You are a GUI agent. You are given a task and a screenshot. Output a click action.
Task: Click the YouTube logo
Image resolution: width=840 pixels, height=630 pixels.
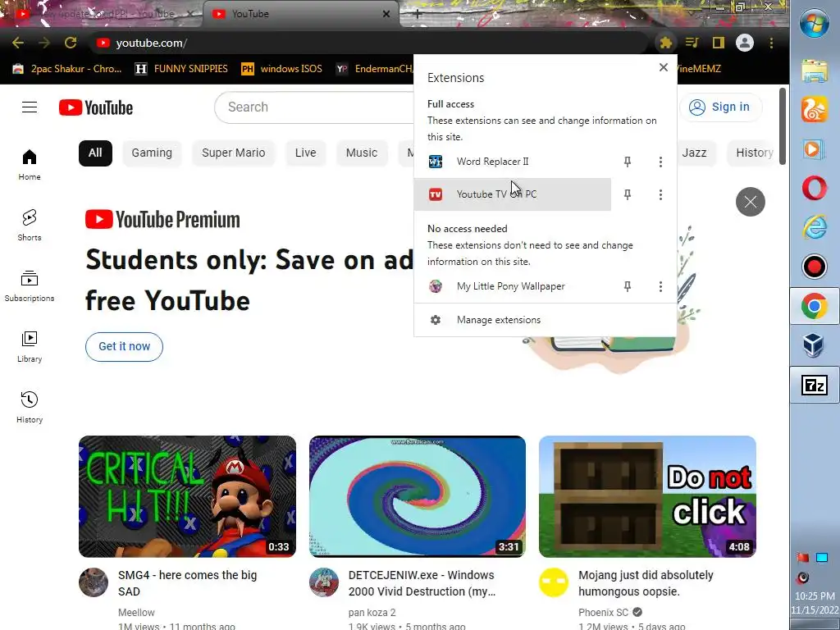point(96,107)
